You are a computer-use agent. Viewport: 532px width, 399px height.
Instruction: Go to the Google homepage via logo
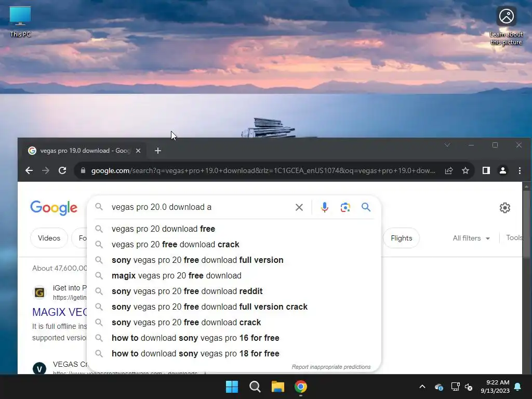(54, 208)
